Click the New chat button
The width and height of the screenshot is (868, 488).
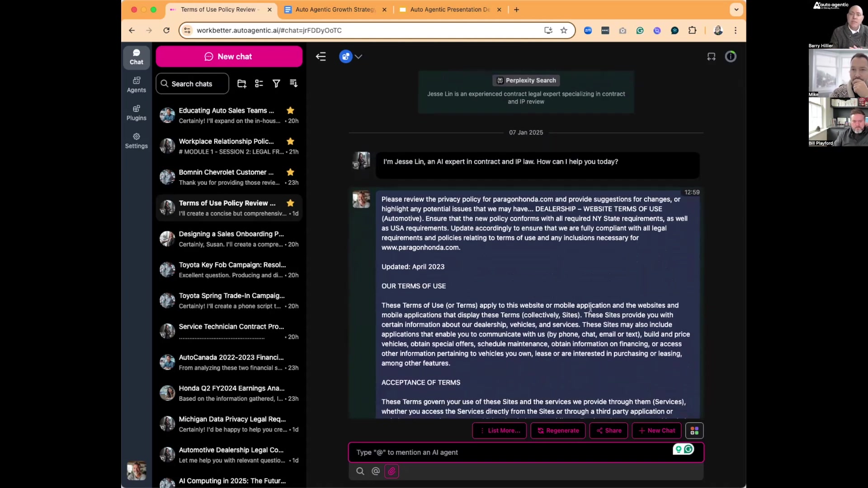click(229, 56)
